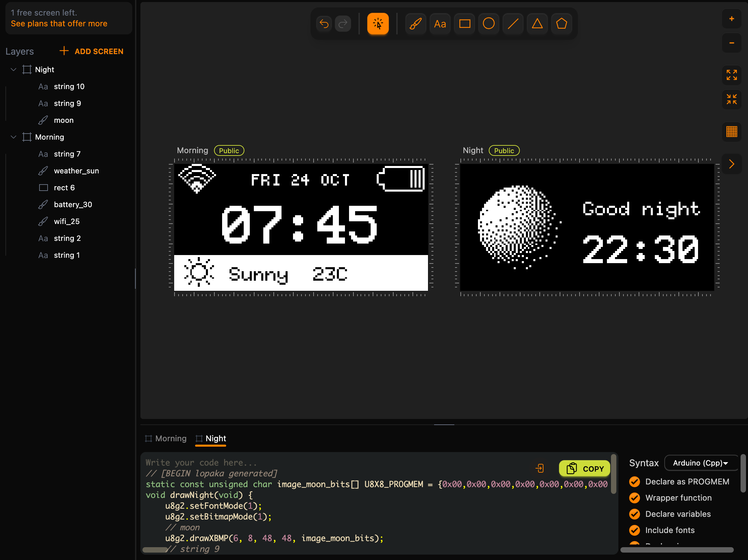The width and height of the screenshot is (748, 560).
Task: Open right panel with chevron arrow
Action: click(x=731, y=164)
